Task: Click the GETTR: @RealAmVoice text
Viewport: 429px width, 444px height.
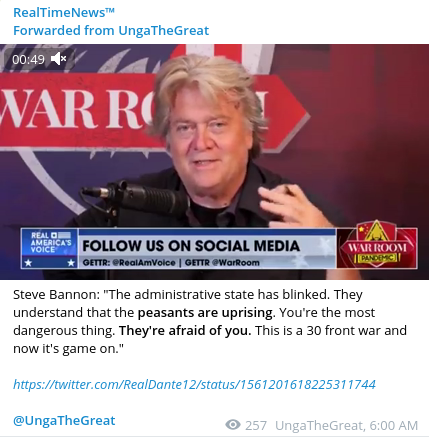Action: point(129,263)
